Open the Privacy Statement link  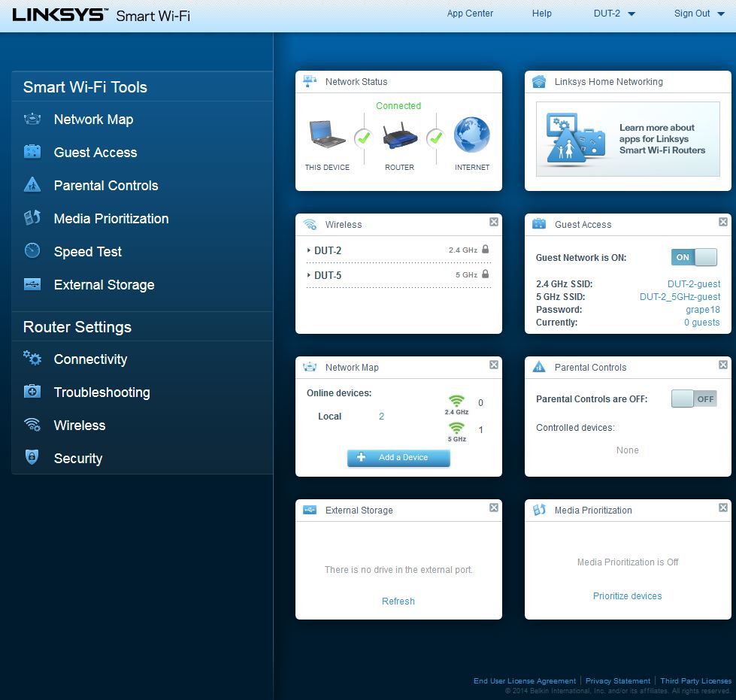point(618,680)
